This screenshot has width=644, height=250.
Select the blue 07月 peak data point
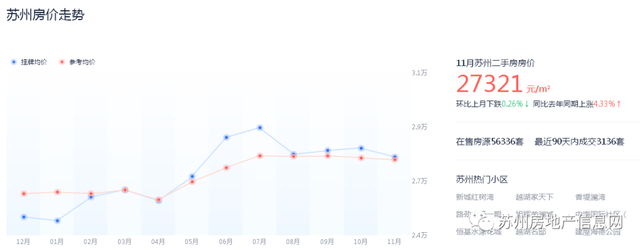pyautogui.click(x=260, y=127)
